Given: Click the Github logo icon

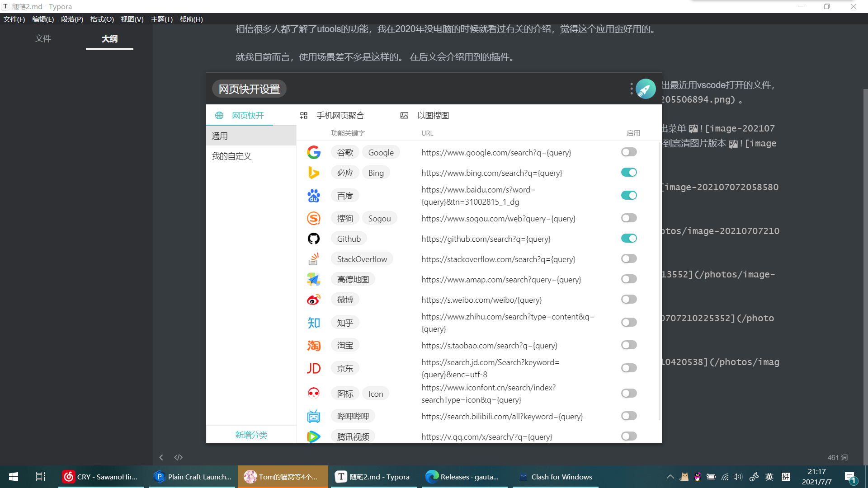Looking at the screenshot, I should click(313, 239).
